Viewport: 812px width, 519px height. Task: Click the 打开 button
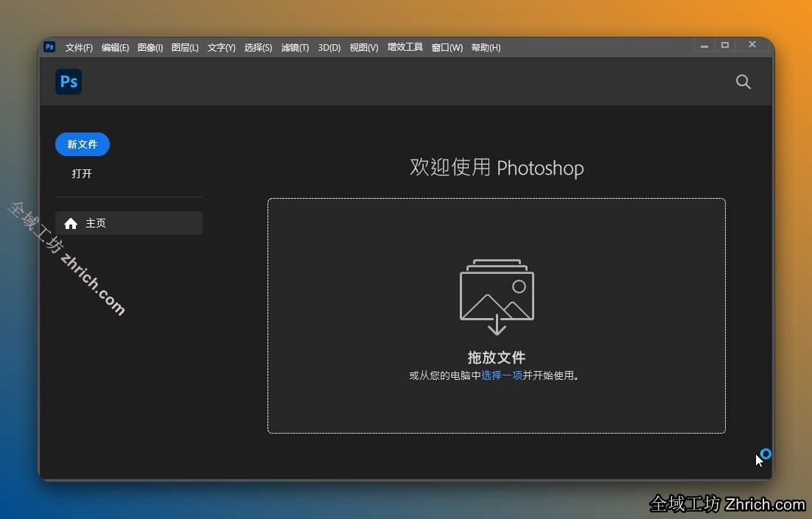point(82,173)
